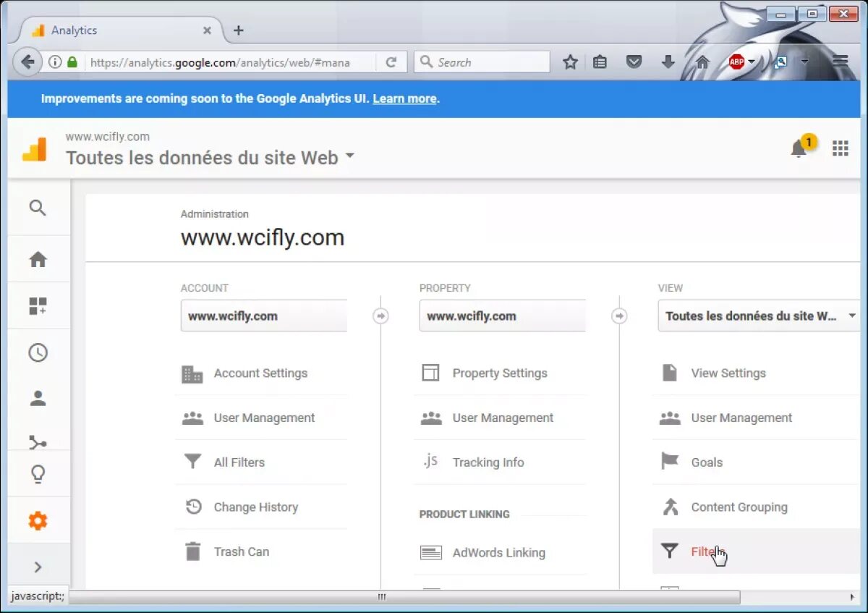This screenshot has height=613, width=868.
Task: Open Goals in View column
Action: tap(756, 462)
